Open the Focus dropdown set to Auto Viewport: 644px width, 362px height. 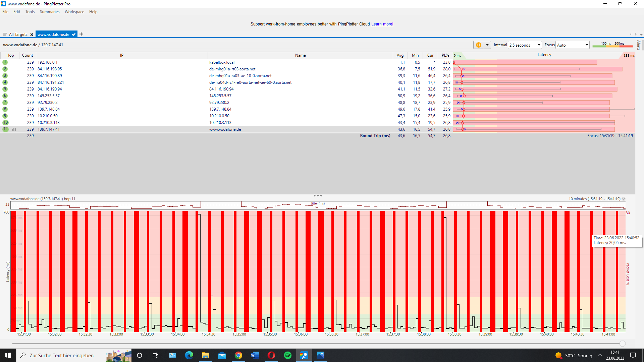pyautogui.click(x=573, y=45)
